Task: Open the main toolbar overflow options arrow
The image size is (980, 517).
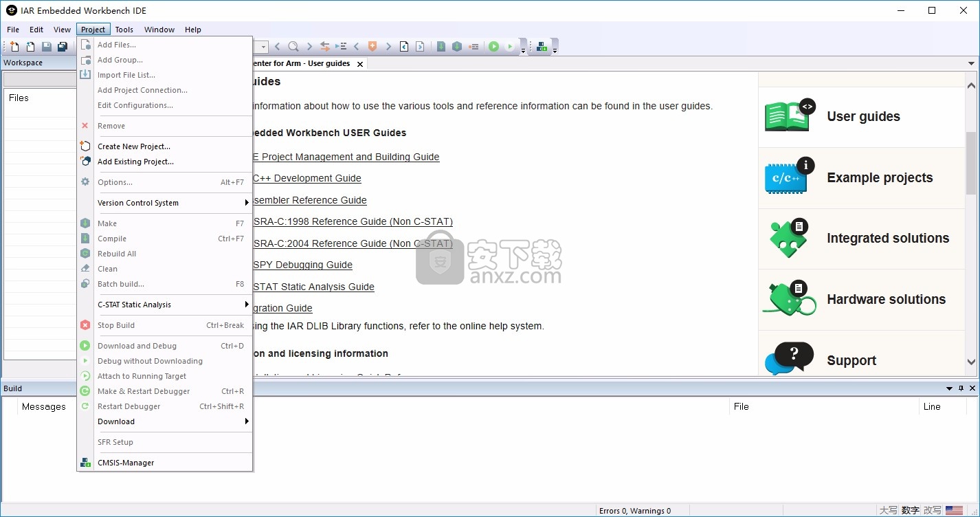Action: pos(523,50)
